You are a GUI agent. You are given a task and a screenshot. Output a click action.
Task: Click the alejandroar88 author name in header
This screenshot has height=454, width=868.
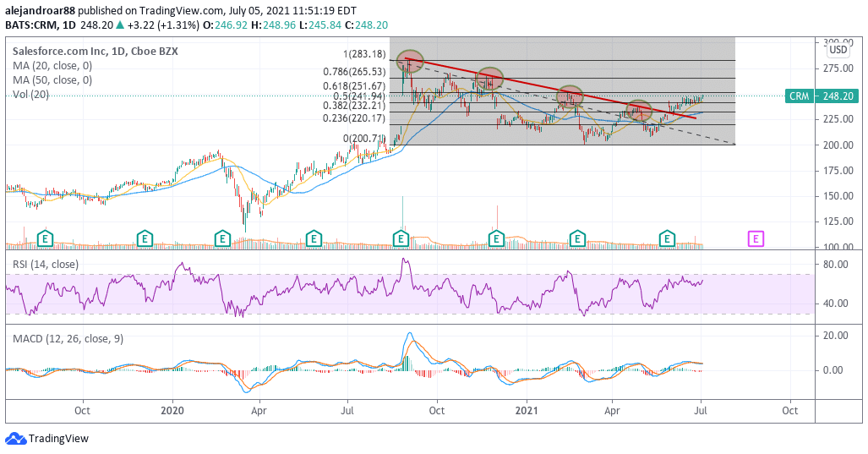tap(40, 10)
